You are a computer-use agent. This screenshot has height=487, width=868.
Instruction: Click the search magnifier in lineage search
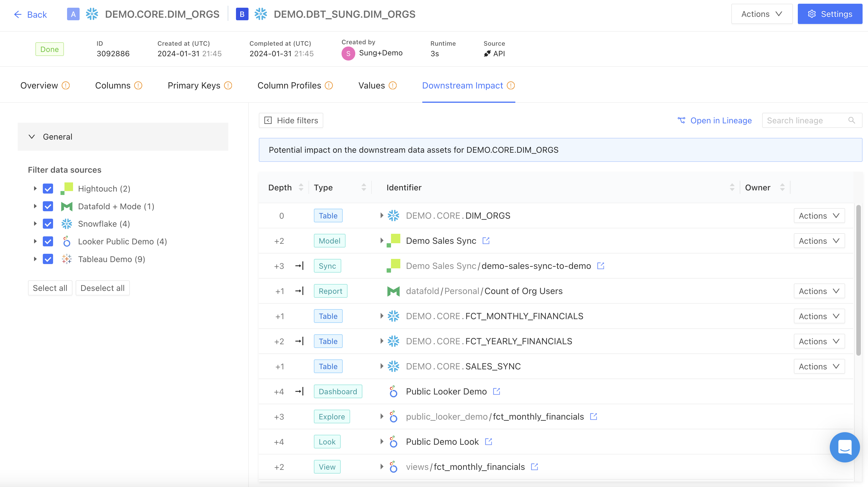coord(852,120)
